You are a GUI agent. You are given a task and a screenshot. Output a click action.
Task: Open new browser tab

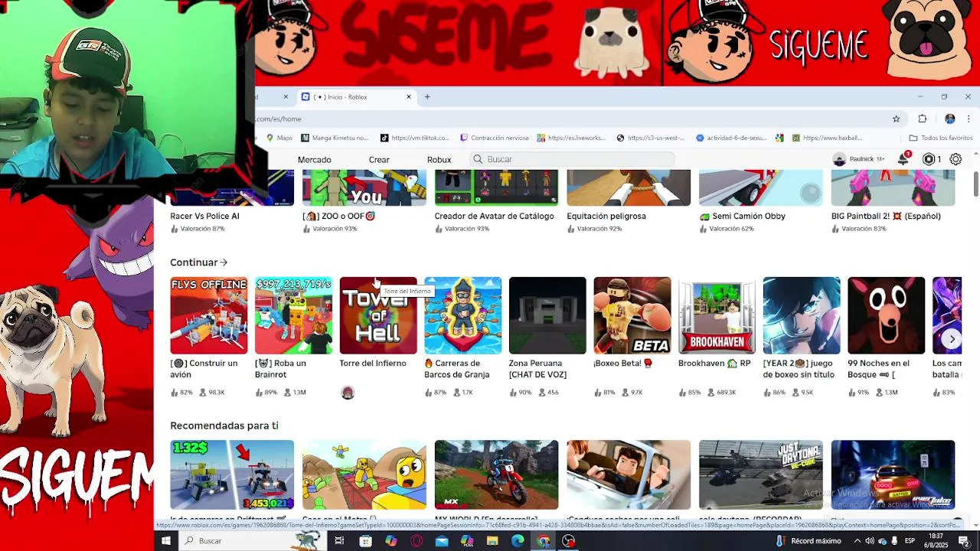coord(427,96)
